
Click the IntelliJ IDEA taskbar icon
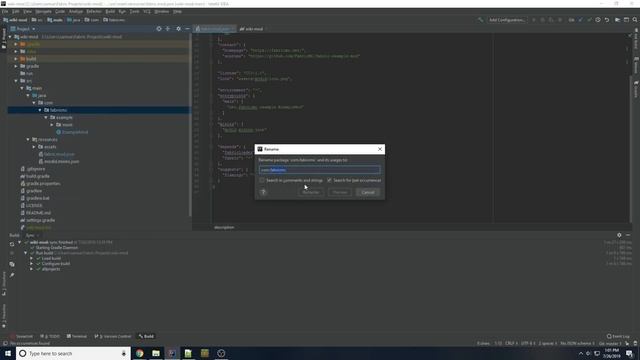172,353
